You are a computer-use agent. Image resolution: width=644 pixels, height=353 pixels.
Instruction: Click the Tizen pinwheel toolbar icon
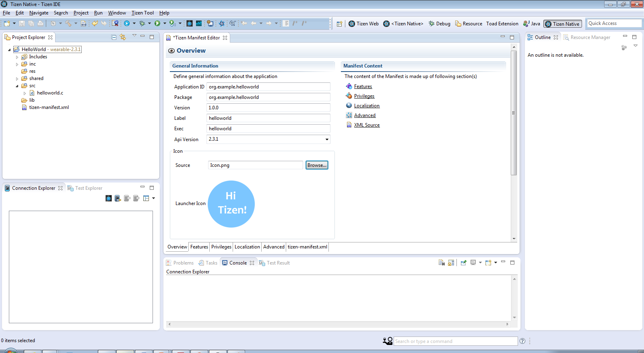pos(221,23)
